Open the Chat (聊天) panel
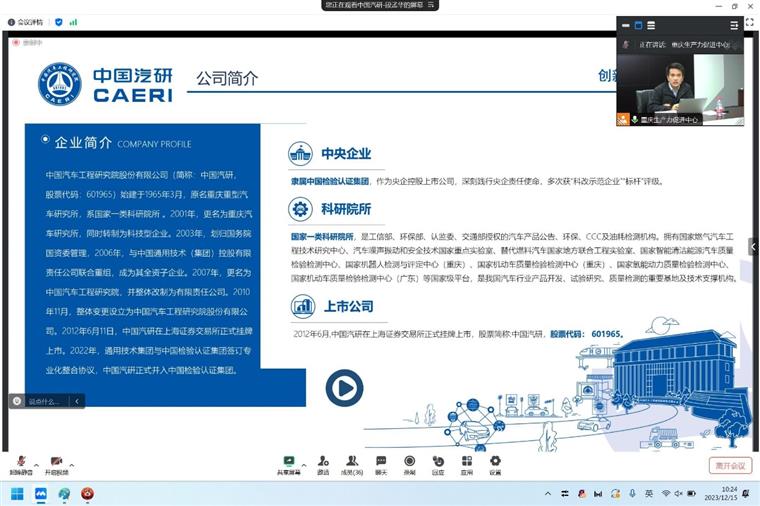The width and height of the screenshot is (760, 506). [381, 465]
